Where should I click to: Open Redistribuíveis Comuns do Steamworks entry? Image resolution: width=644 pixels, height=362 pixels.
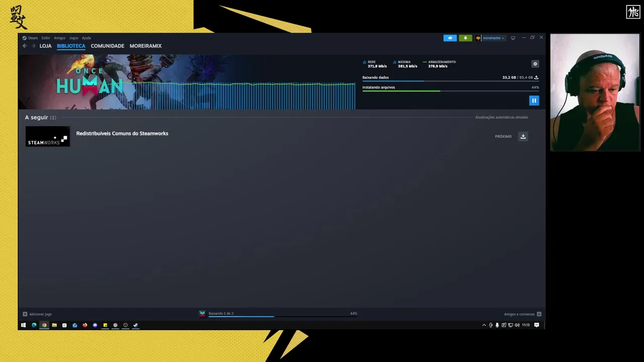(122, 133)
